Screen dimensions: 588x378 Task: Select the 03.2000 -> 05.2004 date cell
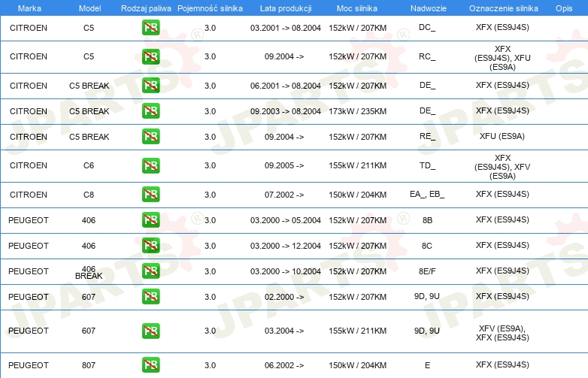286,220
